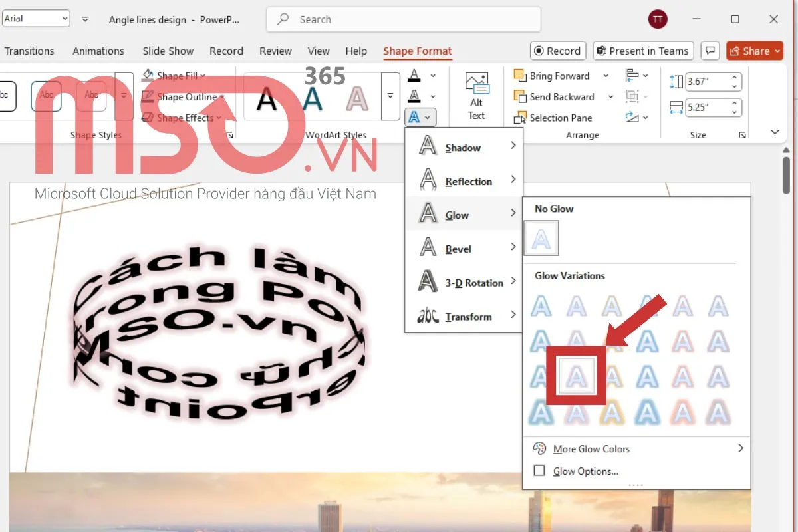The height and width of the screenshot is (532, 798).
Task: Click the Search box
Action: tap(403, 19)
